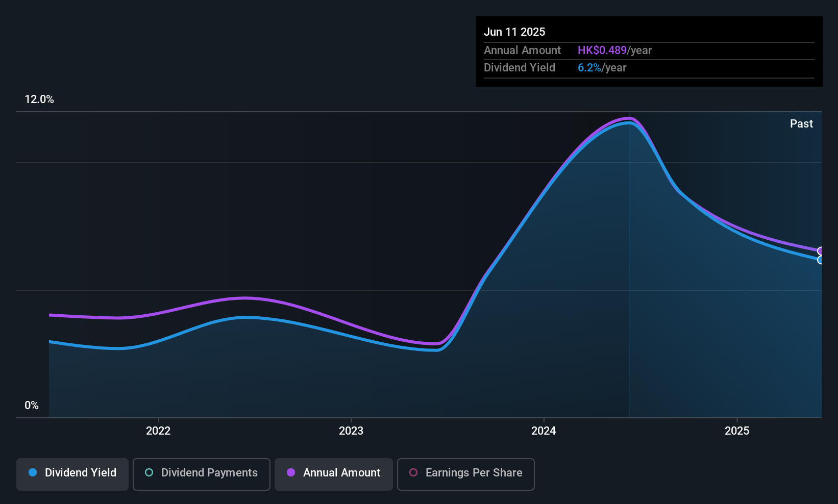This screenshot has width=838, height=504.
Task: Toggle the Dividend Yield series
Action: [x=72, y=474]
